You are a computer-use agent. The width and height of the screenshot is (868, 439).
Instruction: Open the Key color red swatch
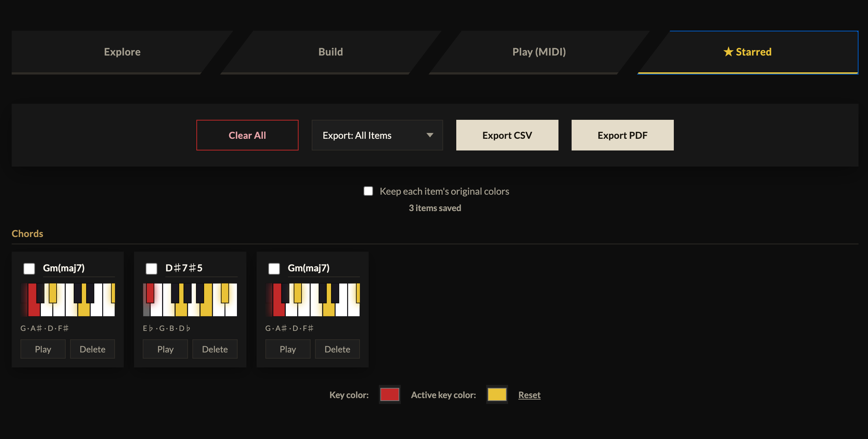click(390, 394)
